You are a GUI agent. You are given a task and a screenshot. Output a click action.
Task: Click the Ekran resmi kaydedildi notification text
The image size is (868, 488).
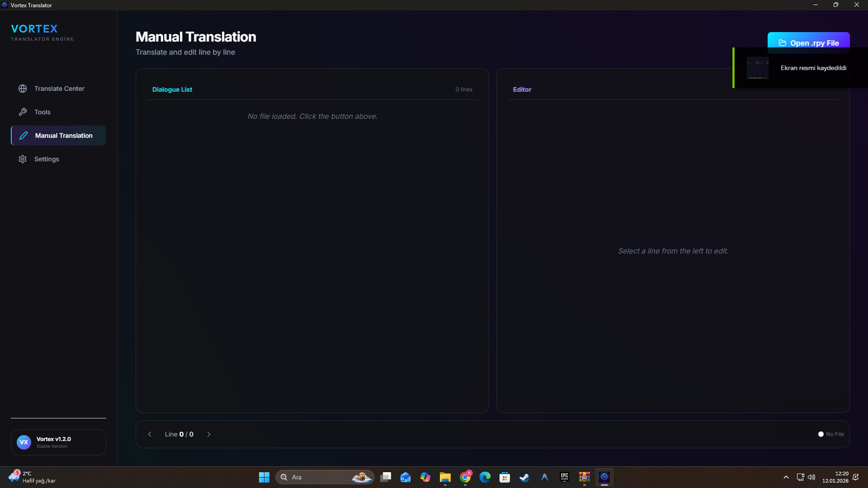[x=813, y=68]
